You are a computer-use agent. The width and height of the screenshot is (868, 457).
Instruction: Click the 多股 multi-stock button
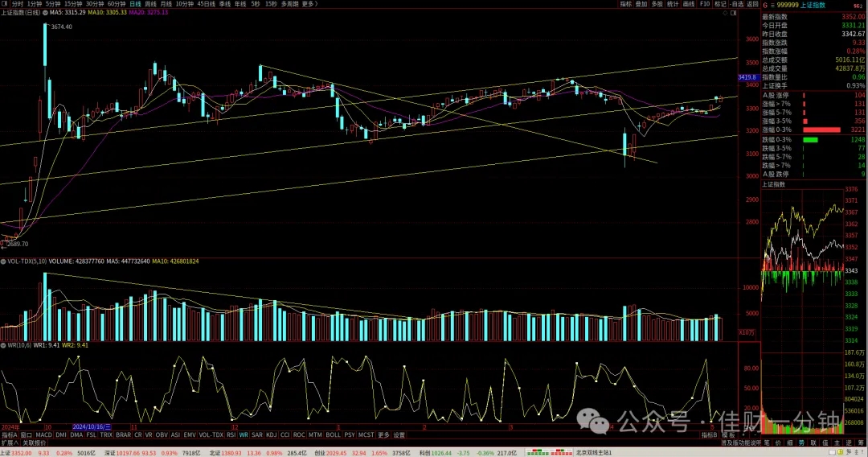pos(657,4)
